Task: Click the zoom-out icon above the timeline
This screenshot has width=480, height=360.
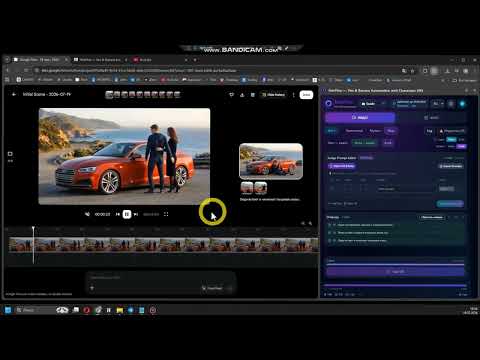Action: [x=303, y=223]
